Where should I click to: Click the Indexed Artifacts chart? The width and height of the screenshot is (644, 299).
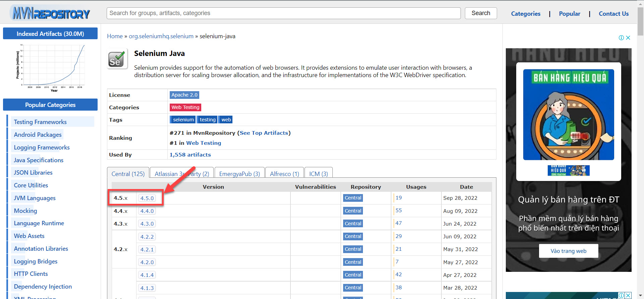50,68
